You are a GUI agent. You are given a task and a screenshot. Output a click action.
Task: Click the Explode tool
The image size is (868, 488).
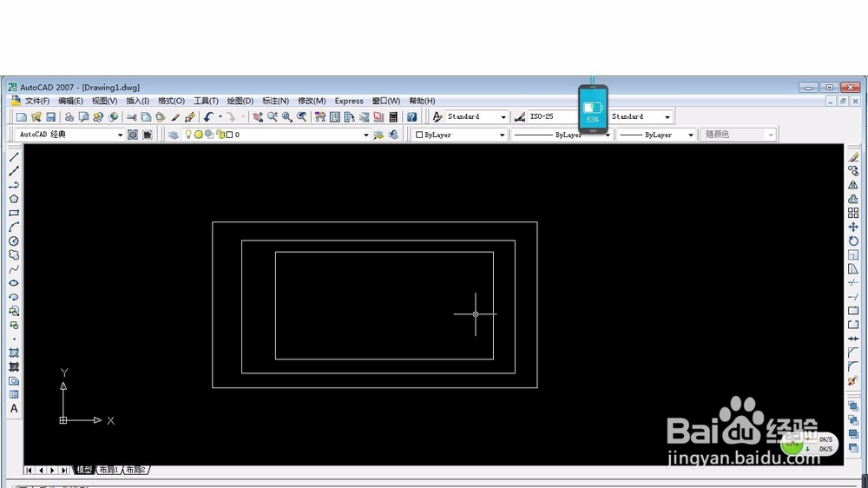[x=853, y=380]
